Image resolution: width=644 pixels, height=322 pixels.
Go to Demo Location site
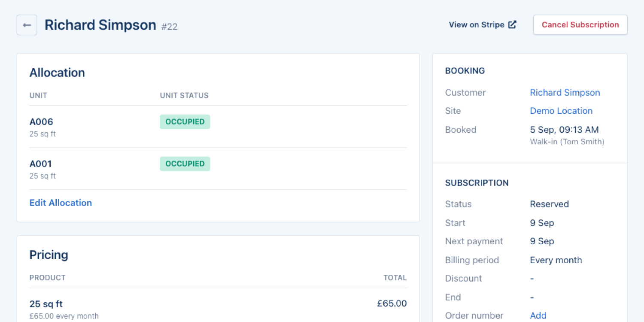(561, 111)
